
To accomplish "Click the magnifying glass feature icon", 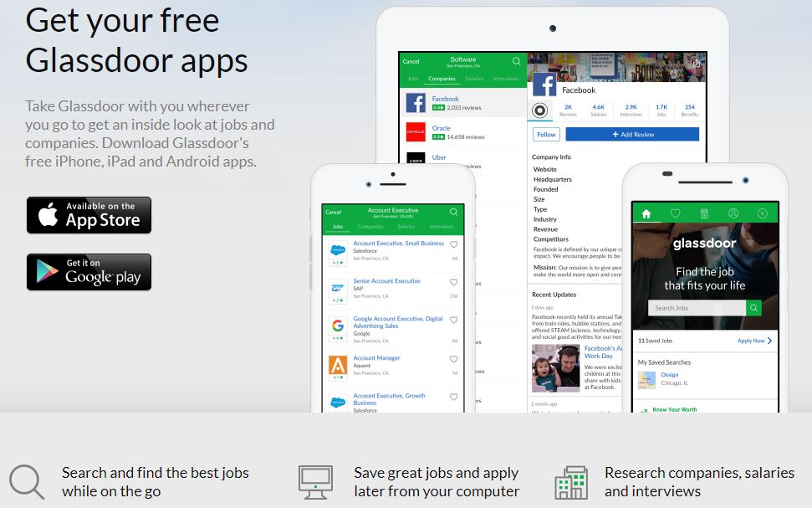I will tap(27, 482).
